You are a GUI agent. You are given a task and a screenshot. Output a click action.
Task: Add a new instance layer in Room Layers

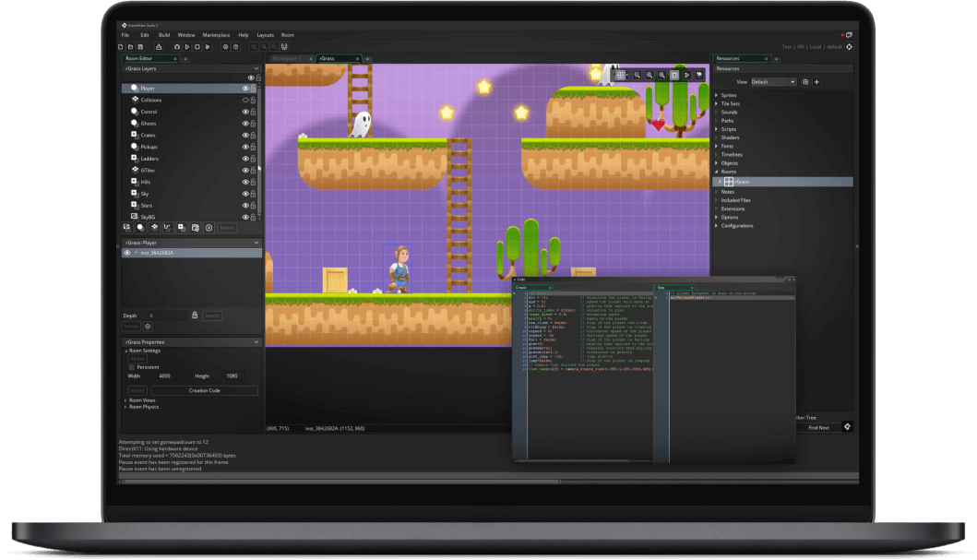(139, 227)
